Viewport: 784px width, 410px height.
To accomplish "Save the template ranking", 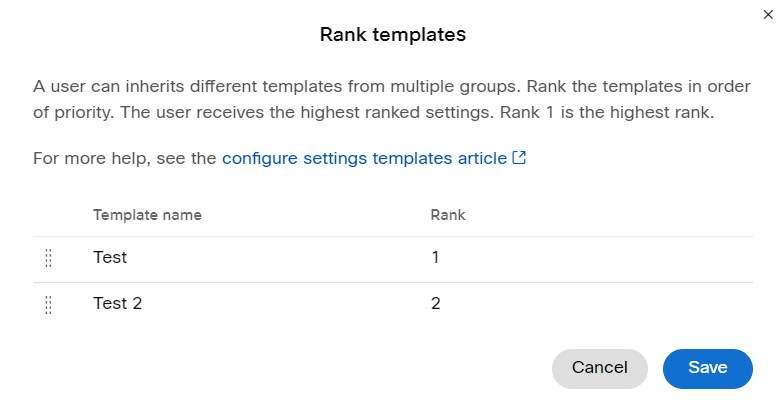I will tap(708, 368).
